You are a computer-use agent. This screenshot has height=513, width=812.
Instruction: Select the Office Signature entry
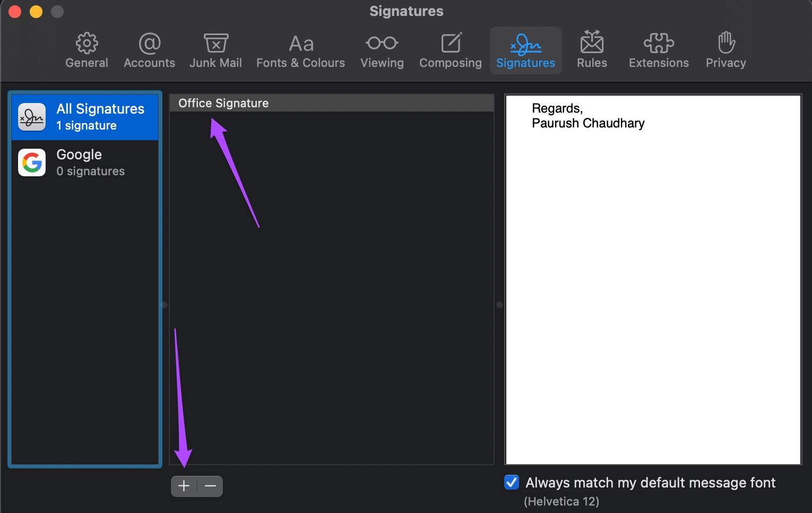click(x=332, y=103)
